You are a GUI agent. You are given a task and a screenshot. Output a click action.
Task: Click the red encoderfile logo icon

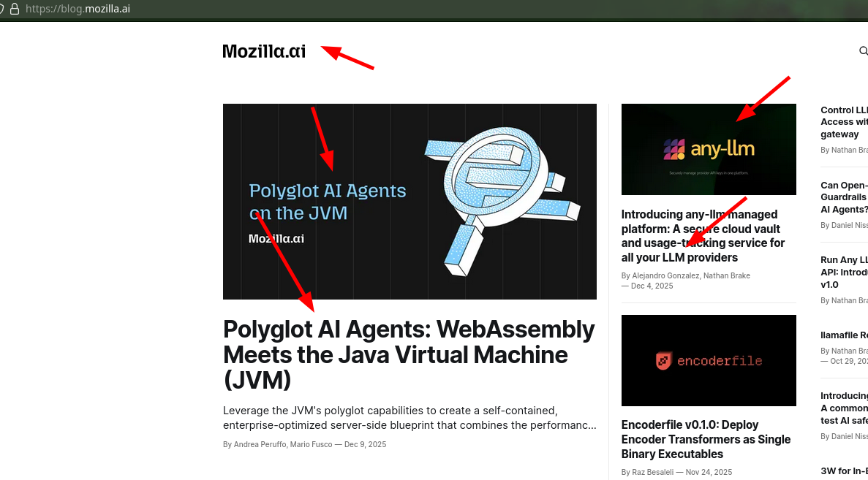(x=663, y=360)
